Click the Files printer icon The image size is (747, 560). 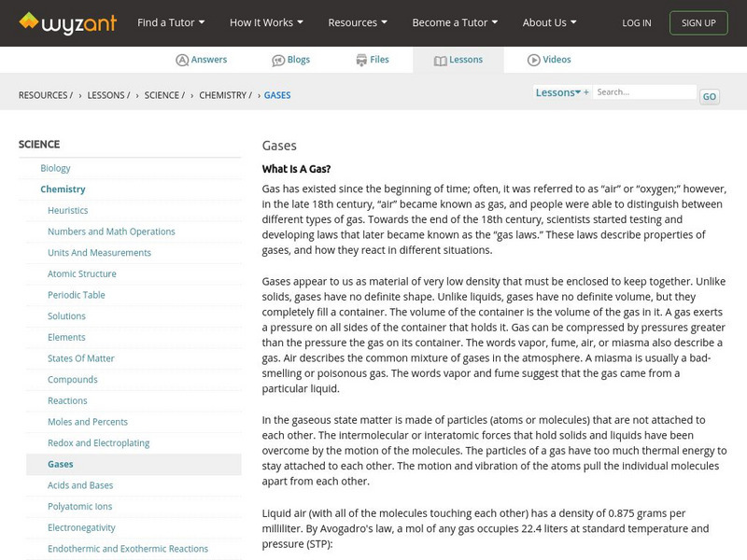361,60
